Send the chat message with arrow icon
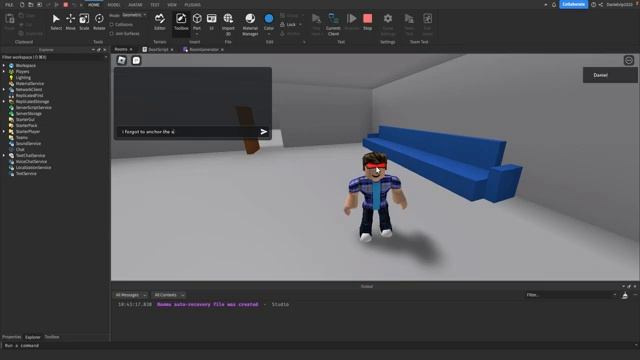The height and width of the screenshot is (360, 640). (x=264, y=131)
